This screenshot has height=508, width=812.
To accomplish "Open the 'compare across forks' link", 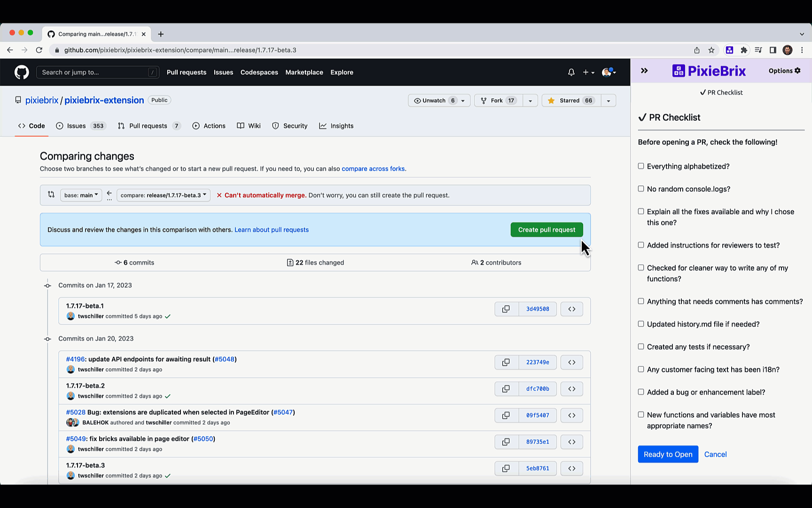I will [x=373, y=169].
